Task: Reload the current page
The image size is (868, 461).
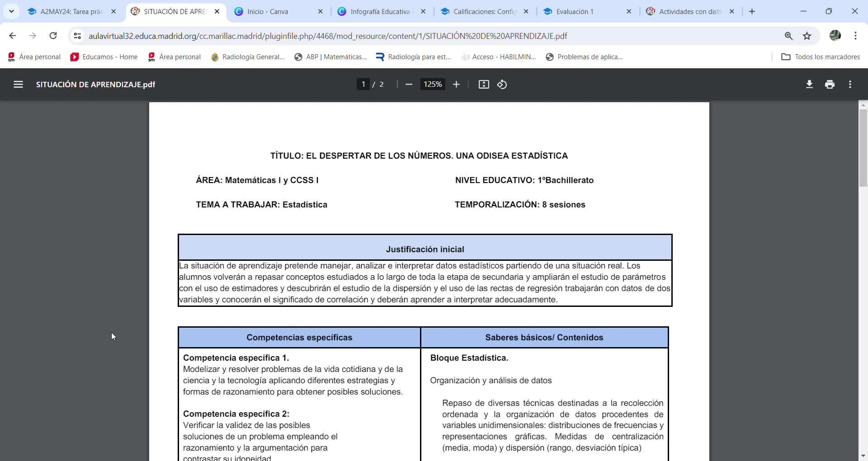Action: [x=53, y=36]
